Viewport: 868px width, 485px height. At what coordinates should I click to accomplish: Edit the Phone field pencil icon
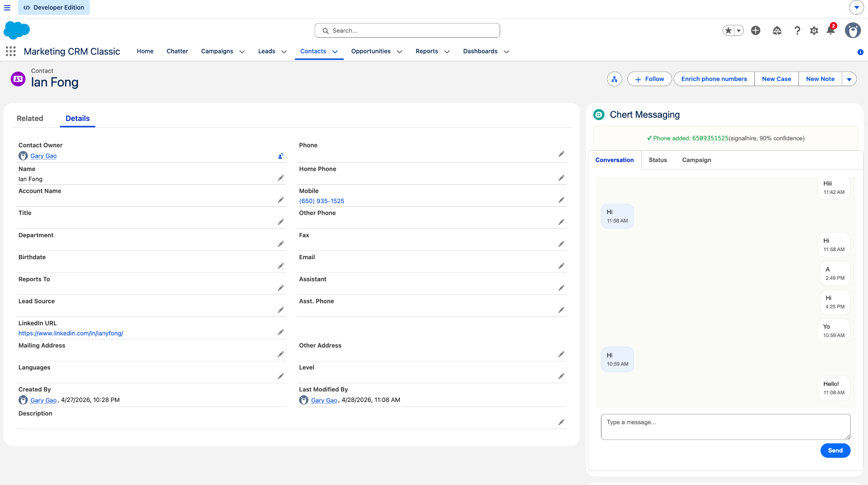pos(561,154)
